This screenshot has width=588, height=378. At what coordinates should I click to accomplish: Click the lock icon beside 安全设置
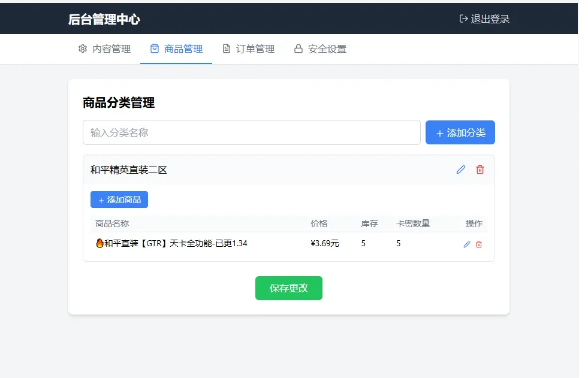tap(298, 49)
